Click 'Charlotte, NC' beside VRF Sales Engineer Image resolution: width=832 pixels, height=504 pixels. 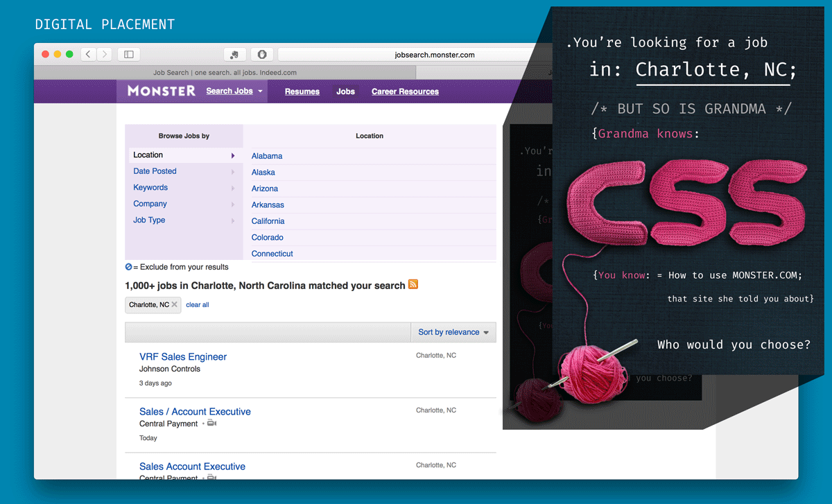tap(436, 356)
